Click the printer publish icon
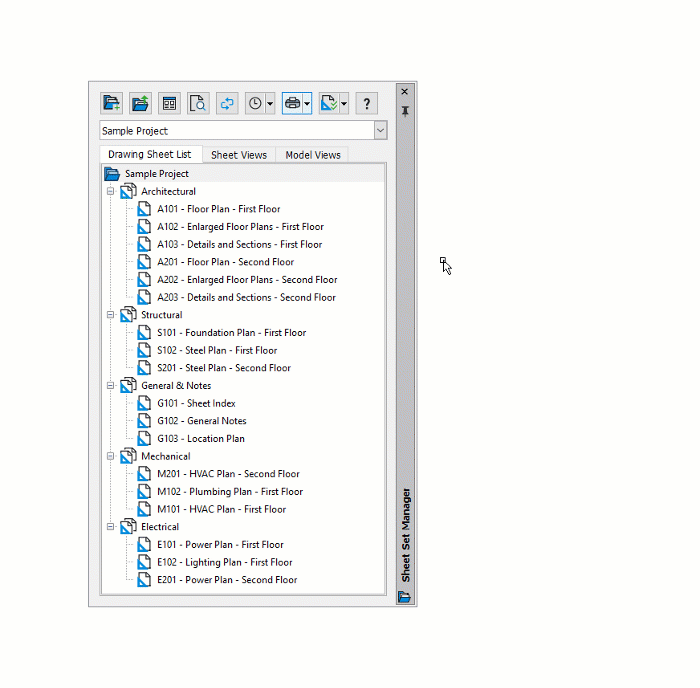 (292, 103)
